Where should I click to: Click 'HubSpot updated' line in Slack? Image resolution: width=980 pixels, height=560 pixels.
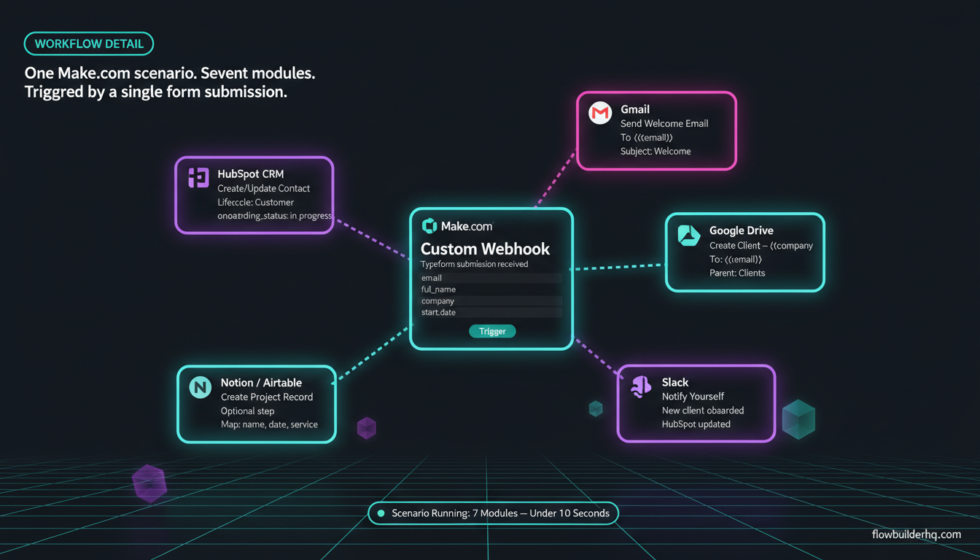pos(696,424)
